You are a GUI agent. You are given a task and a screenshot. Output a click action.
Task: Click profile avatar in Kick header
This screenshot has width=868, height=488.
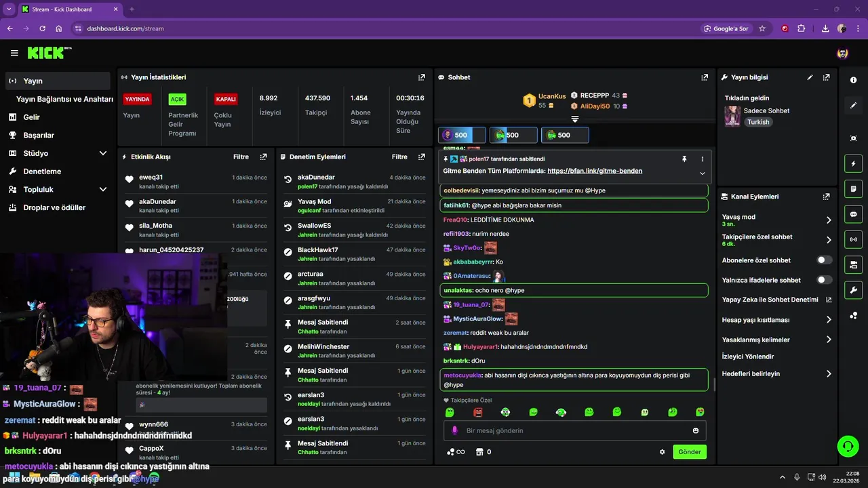pyautogui.click(x=843, y=53)
